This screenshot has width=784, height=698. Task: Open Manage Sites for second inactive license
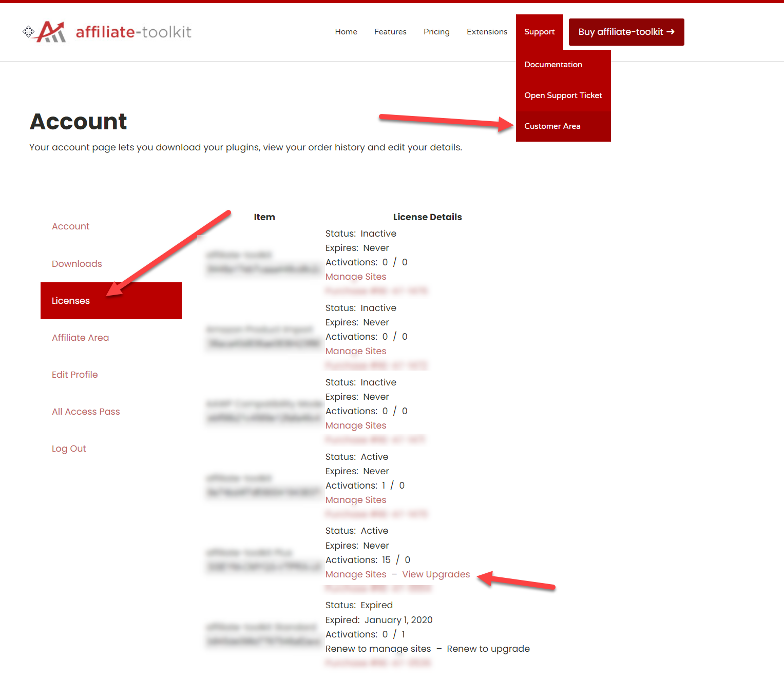(356, 351)
